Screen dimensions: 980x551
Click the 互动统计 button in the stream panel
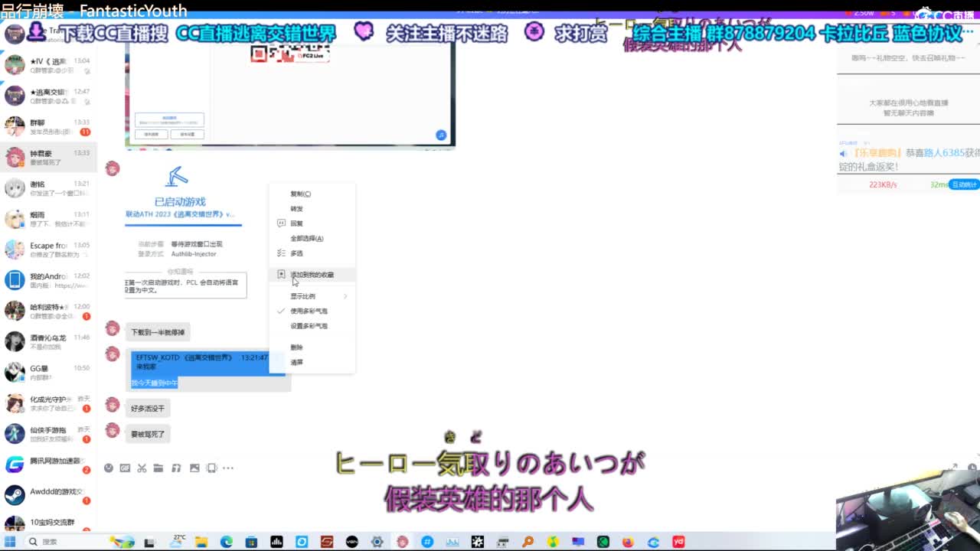[x=963, y=184]
